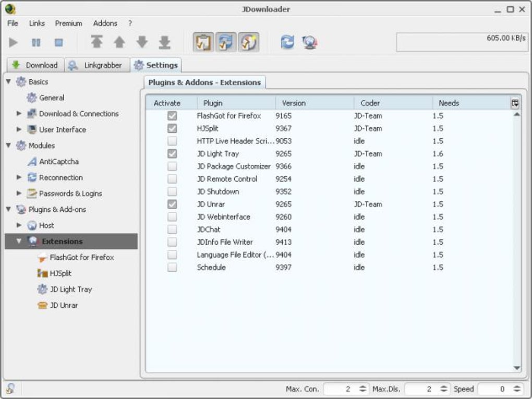Screen dimensions: 532x399
Task: Enable the JD Remote Control plugin checkbox
Action: (x=172, y=179)
